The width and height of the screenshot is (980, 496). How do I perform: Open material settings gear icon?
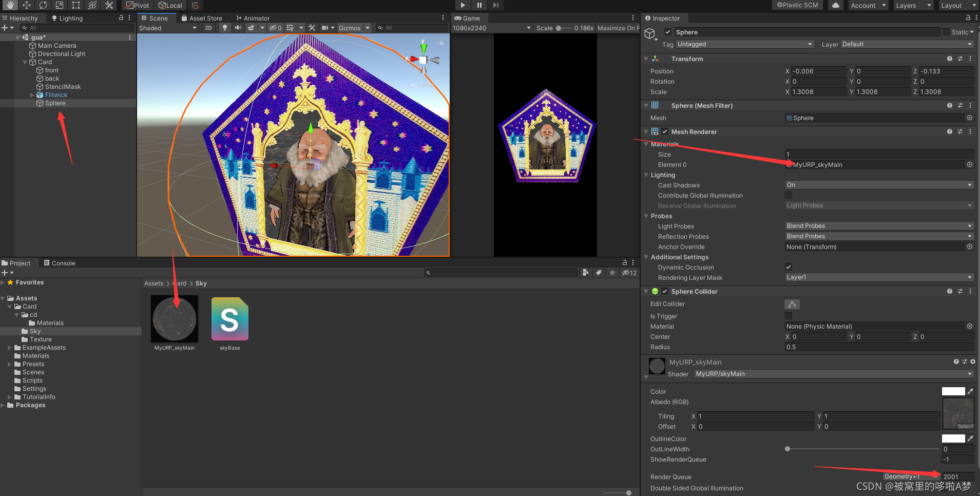tap(973, 361)
